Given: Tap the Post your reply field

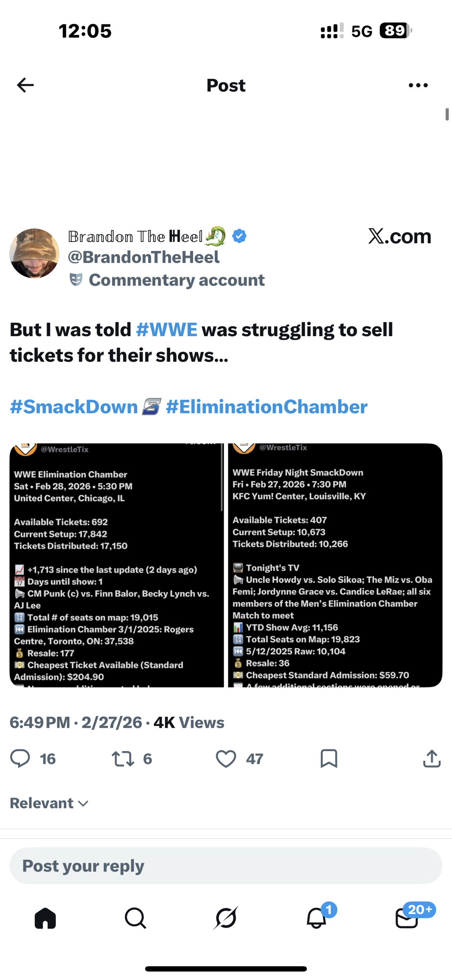Looking at the screenshot, I should [226, 866].
